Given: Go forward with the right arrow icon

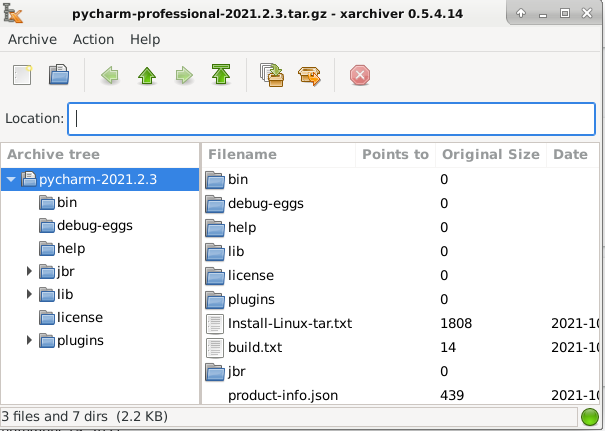Looking at the screenshot, I should 184,75.
